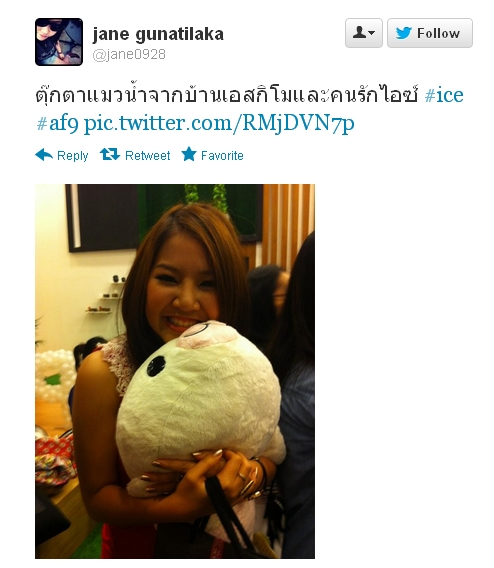Viewport: 494px width, 568px height.
Task: Follow jane gunatilaka via Follow text
Action: click(x=438, y=33)
